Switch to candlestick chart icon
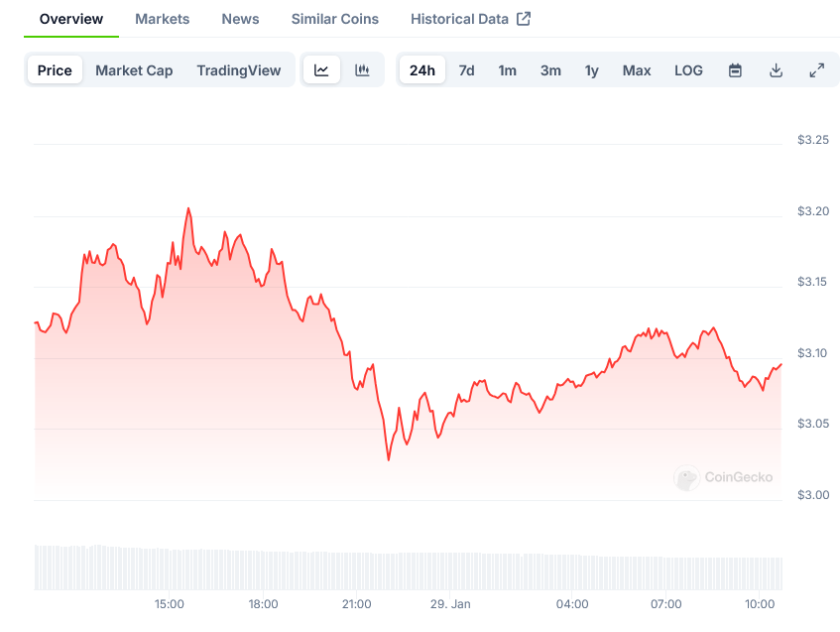The width and height of the screenshot is (840, 632). tap(362, 70)
